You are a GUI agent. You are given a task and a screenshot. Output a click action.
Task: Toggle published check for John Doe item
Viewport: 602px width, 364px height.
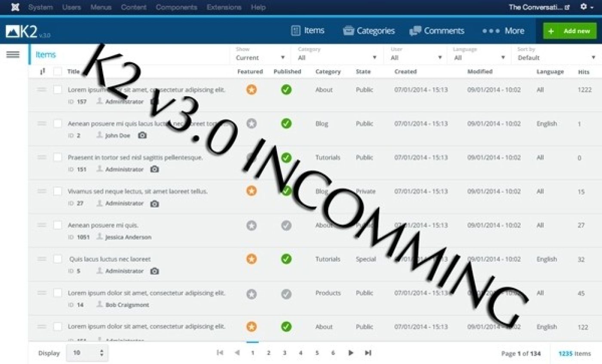[286, 124]
